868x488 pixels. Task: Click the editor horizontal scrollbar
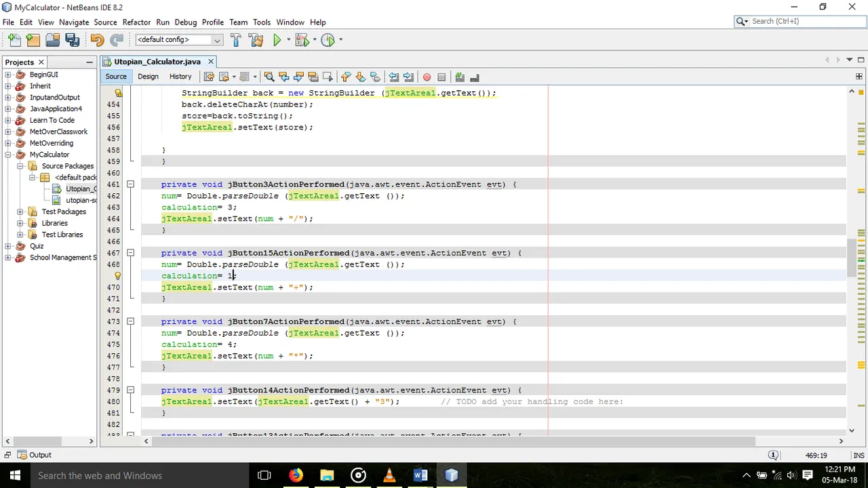coord(454,441)
